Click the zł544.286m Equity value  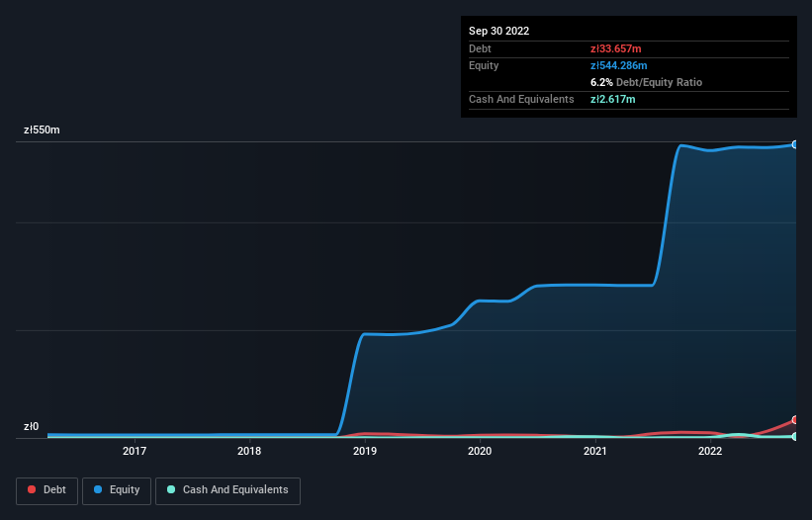(x=619, y=65)
